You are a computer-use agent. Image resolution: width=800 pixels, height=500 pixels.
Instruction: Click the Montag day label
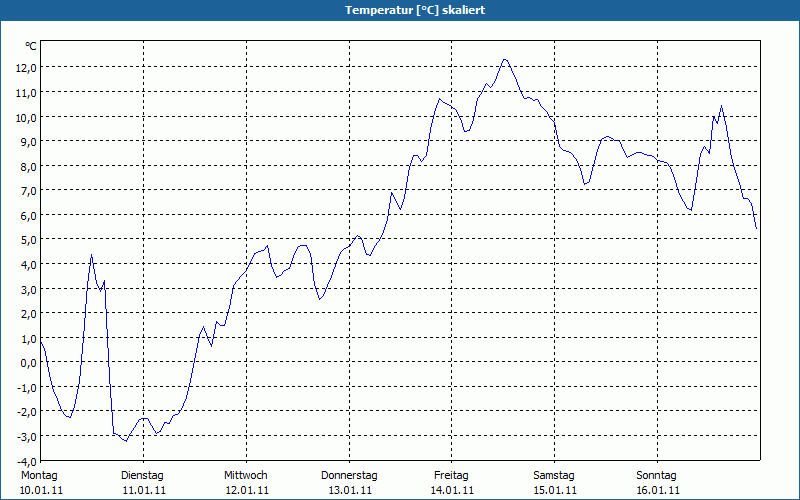click(39, 475)
